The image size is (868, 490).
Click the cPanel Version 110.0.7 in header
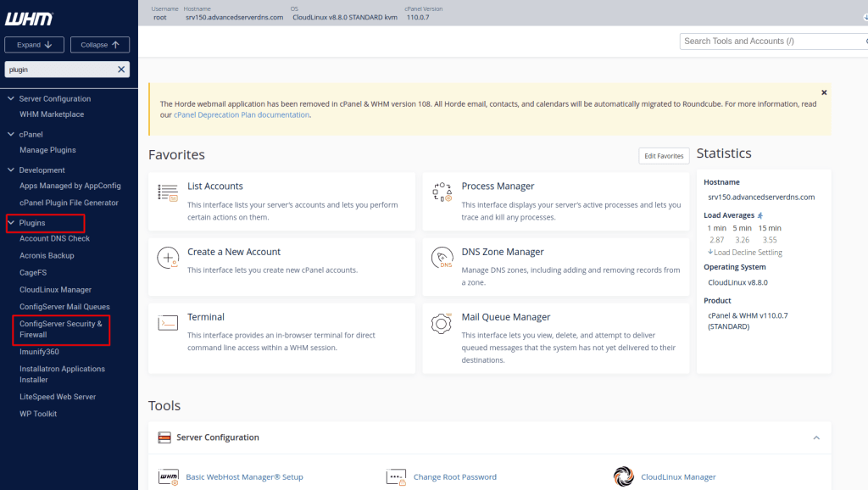pos(418,17)
